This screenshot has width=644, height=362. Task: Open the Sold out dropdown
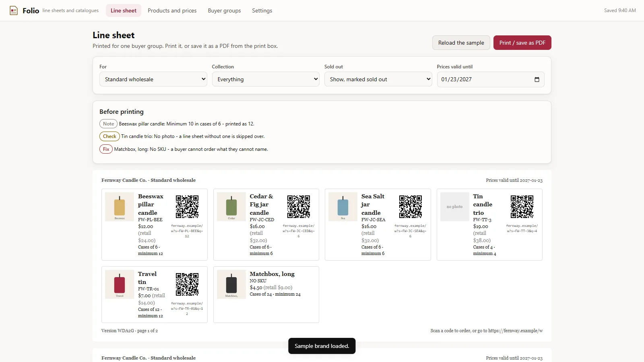[x=378, y=79]
